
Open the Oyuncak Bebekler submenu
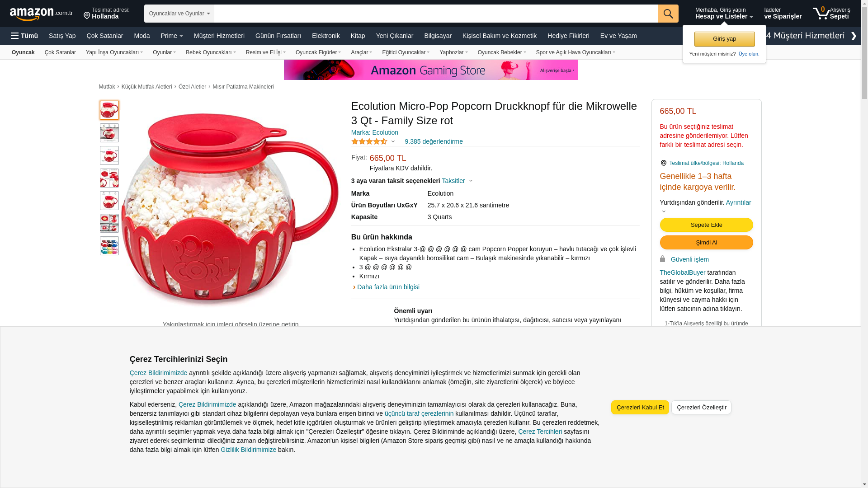502,52
